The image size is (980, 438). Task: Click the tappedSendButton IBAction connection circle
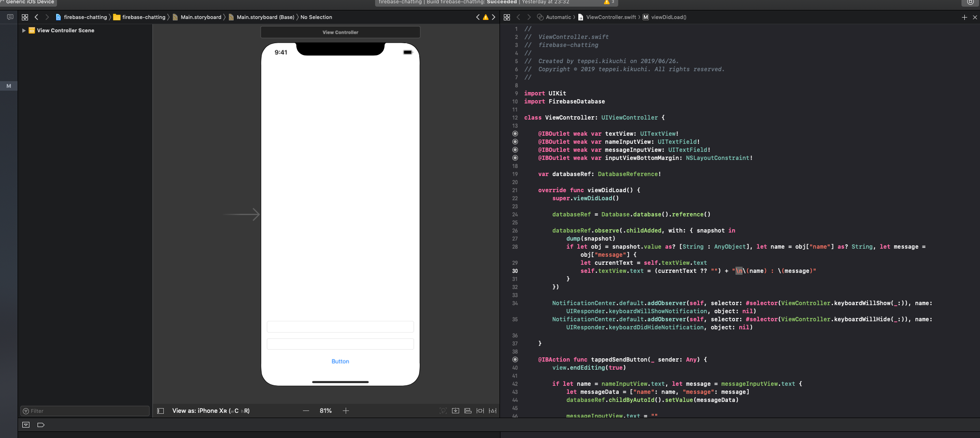pyautogui.click(x=515, y=360)
